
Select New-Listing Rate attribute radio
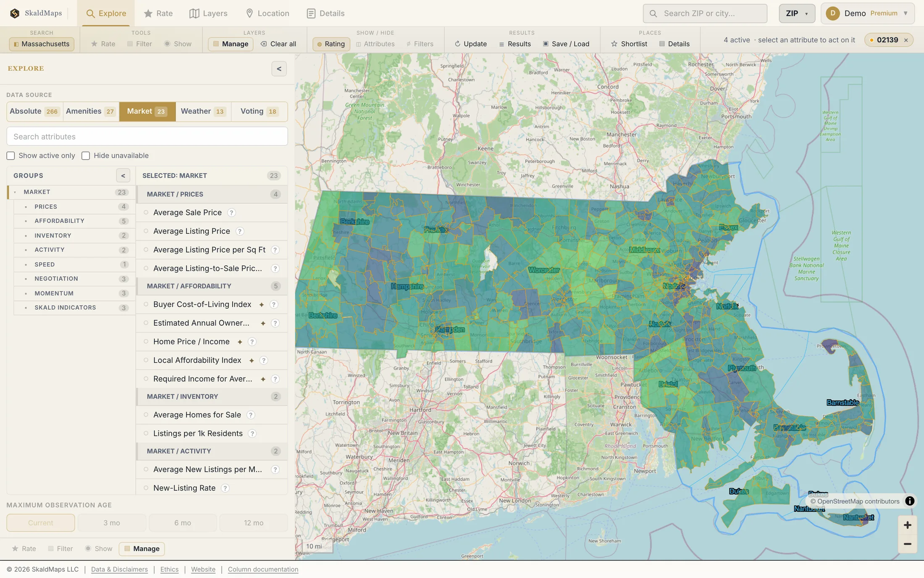tap(146, 488)
